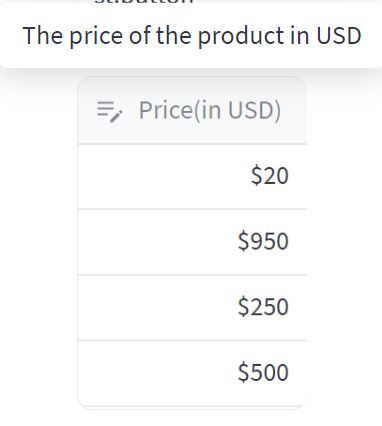This screenshot has width=382, height=426.
Task: Select the $950 price cell
Action: [192, 242]
